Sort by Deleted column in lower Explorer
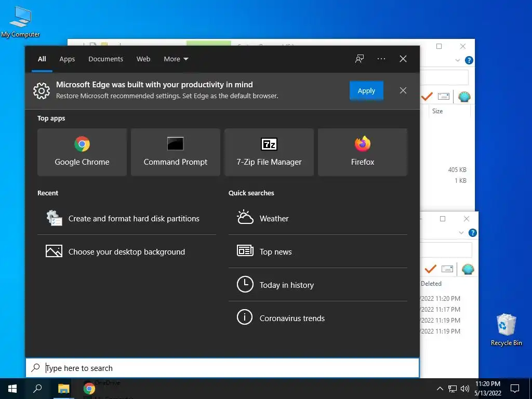This screenshot has width=532, height=399. [x=431, y=284]
